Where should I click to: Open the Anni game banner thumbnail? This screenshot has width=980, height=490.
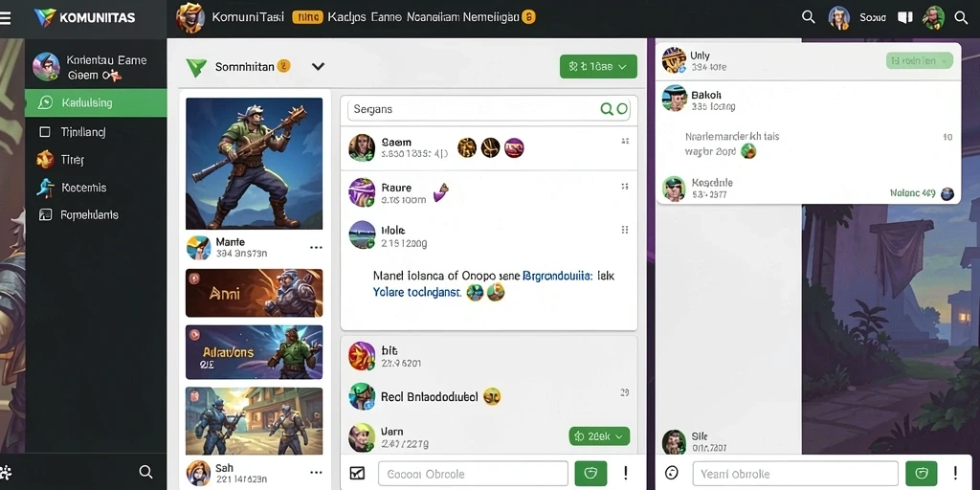coord(255,293)
